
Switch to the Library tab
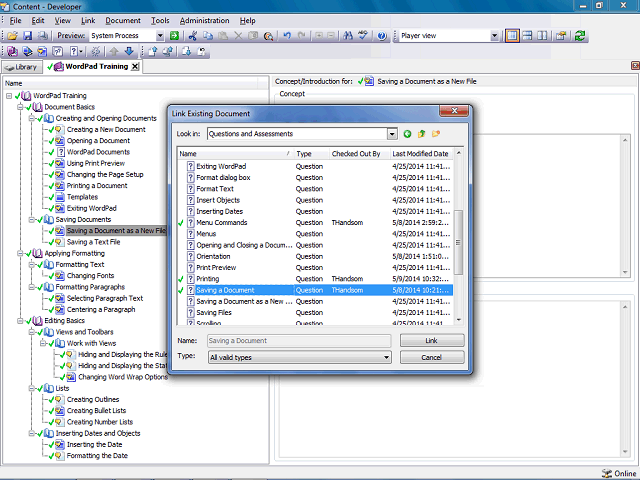tap(22, 67)
